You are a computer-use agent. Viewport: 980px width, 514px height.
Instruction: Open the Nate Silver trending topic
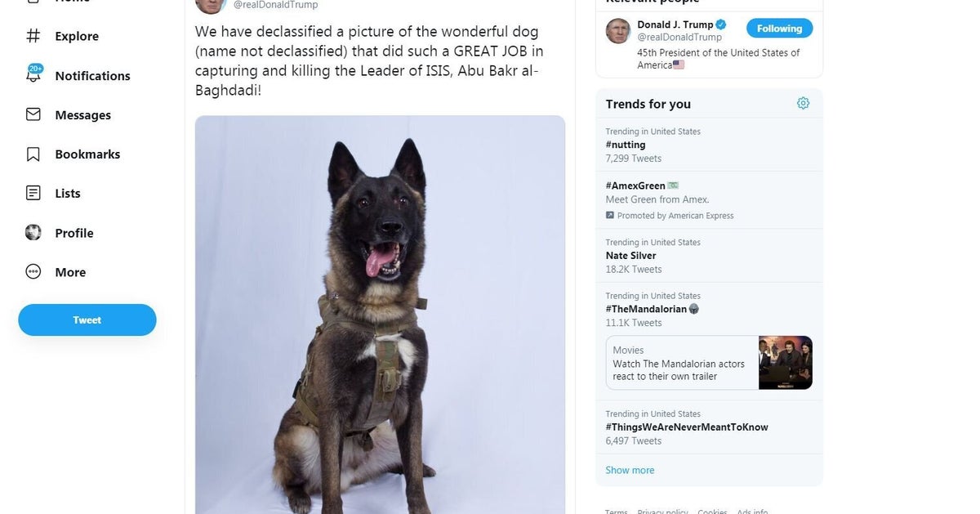(630, 256)
